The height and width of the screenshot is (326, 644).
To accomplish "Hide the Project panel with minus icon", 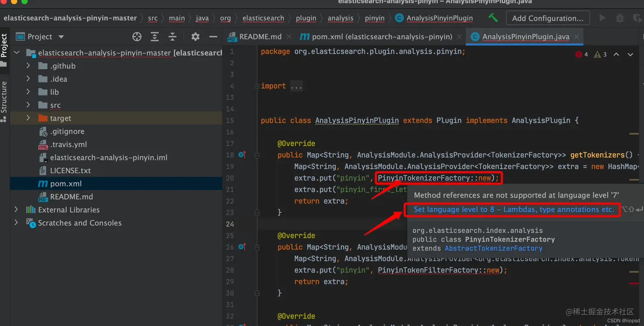I will pyautogui.click(x=213, y=37).
